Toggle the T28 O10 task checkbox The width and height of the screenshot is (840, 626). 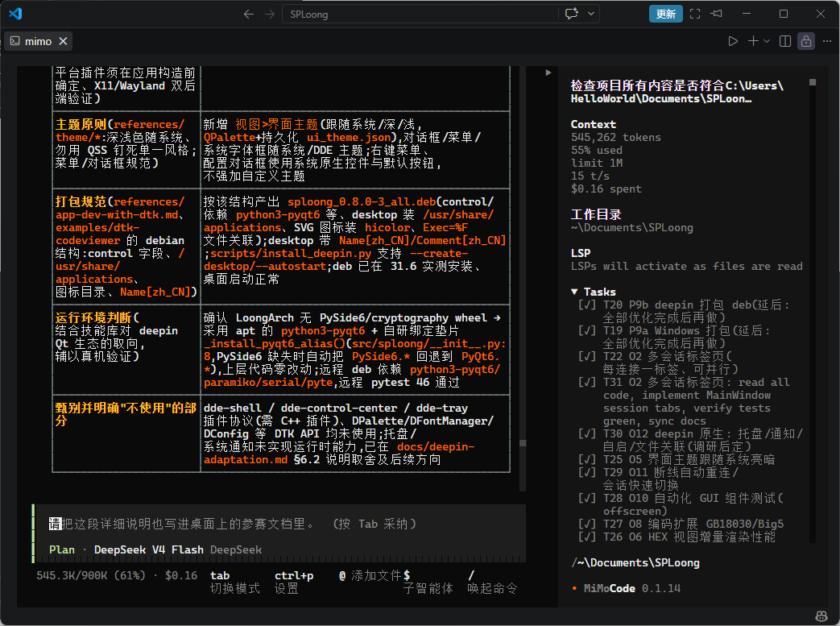[587, 498]
